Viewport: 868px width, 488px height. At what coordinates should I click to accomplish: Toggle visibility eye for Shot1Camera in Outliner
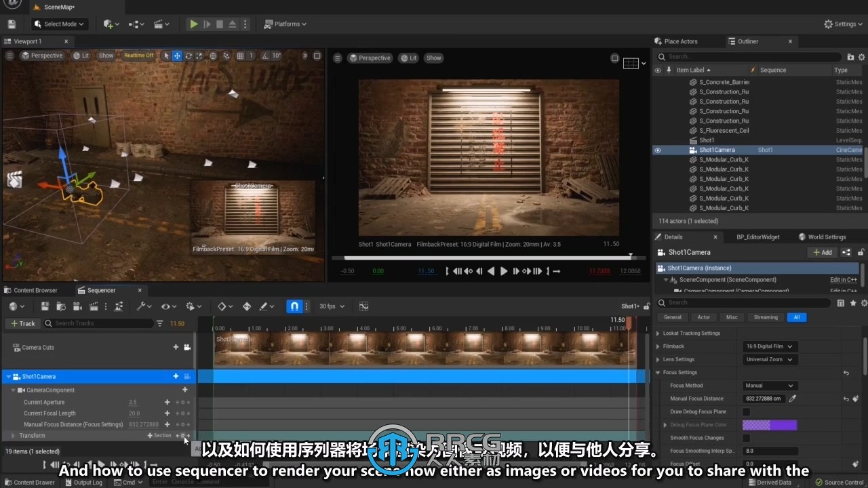click(x=657, y=150)
